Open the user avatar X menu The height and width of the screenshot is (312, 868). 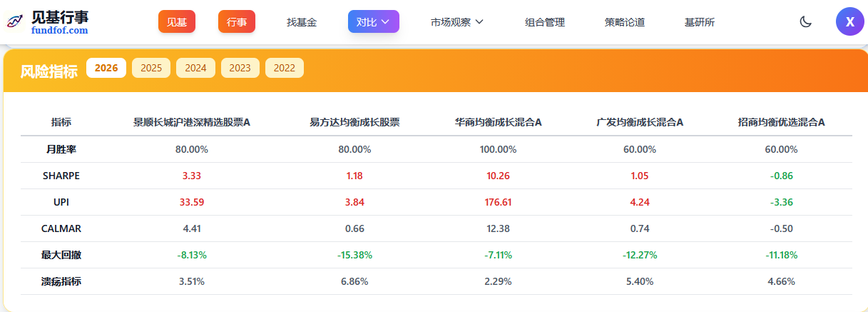[849, 21]
